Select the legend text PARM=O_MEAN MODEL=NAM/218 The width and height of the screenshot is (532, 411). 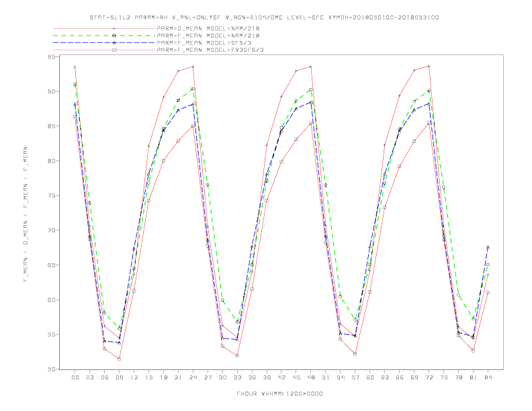208,28
